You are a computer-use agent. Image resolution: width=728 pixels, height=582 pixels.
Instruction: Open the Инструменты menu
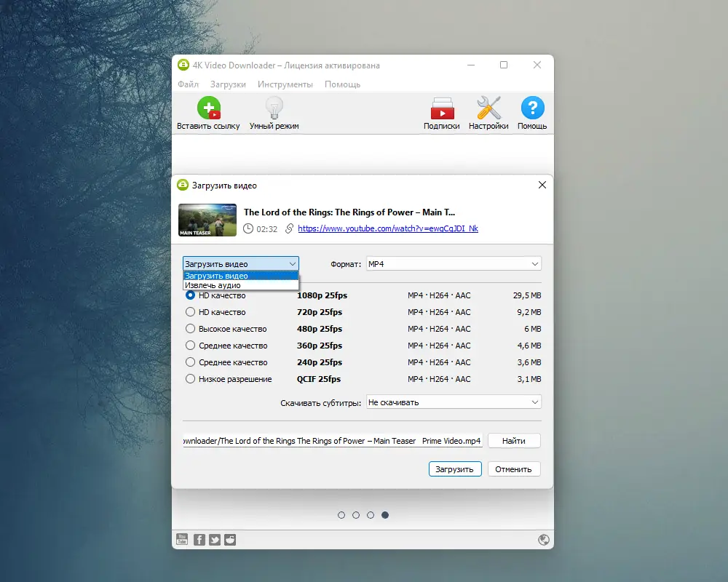(285, 84)
